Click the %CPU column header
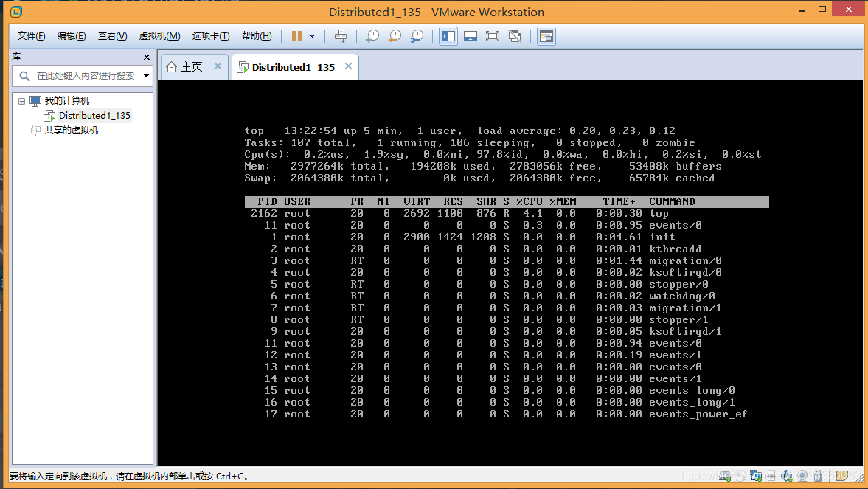Viewport: 868px width, 489px height. (x=530, y=201)
